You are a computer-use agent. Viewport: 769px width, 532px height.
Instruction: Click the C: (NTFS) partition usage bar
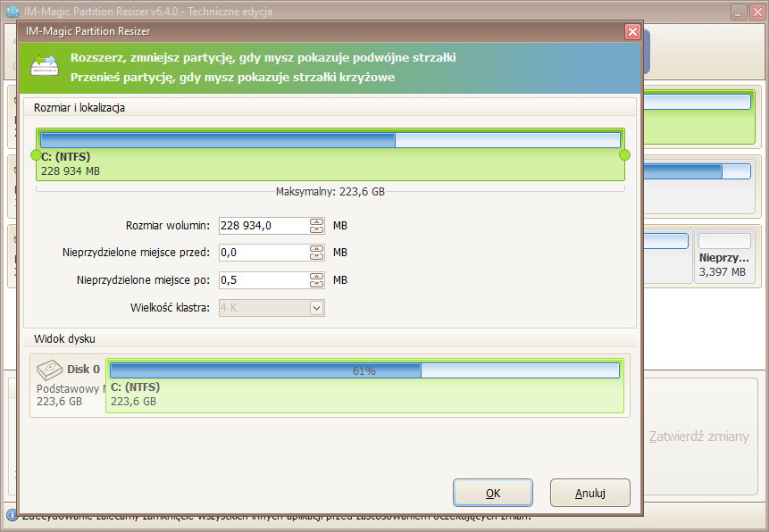[x=330, y=140]
